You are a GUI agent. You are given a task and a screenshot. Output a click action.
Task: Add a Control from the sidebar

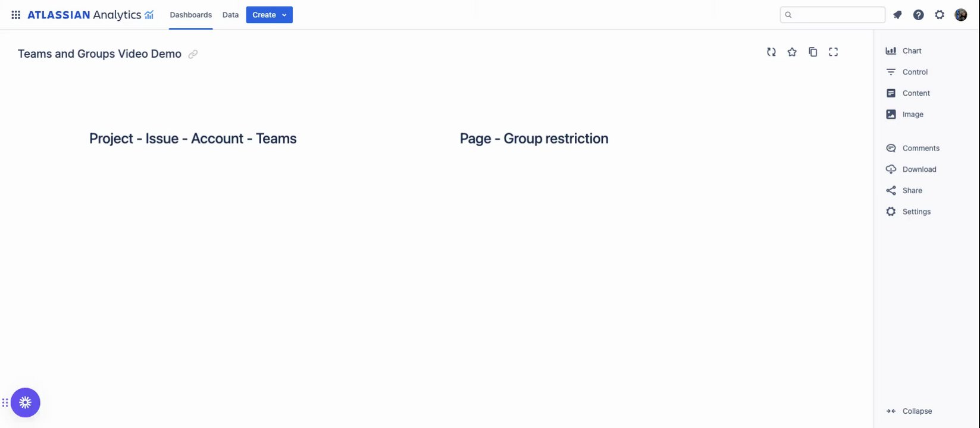pyautogui.click(x=907, y=72)
